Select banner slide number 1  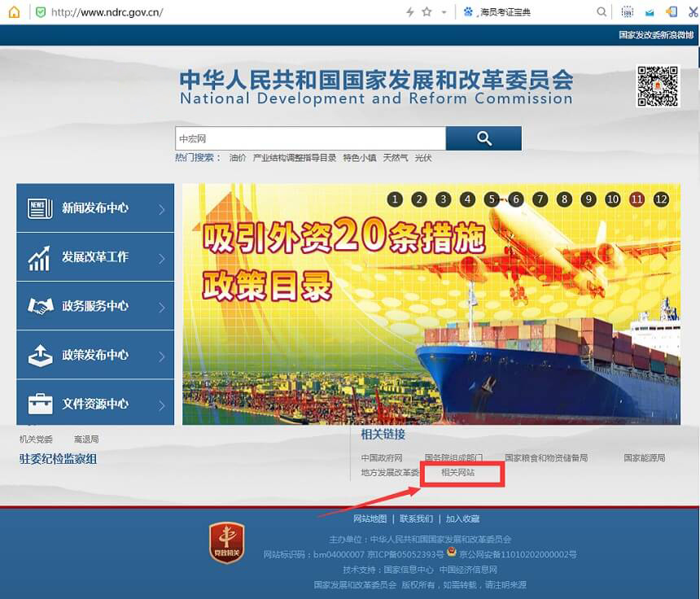pos(395,199)
